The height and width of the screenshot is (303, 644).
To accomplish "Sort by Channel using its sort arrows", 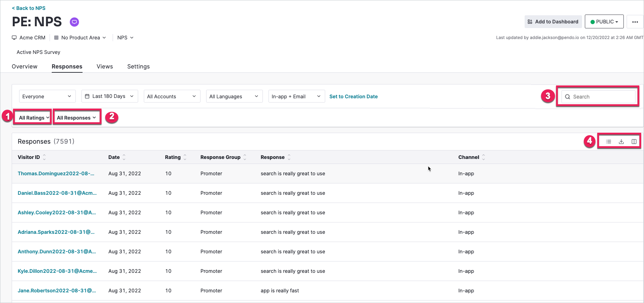I will click(484, 157).
